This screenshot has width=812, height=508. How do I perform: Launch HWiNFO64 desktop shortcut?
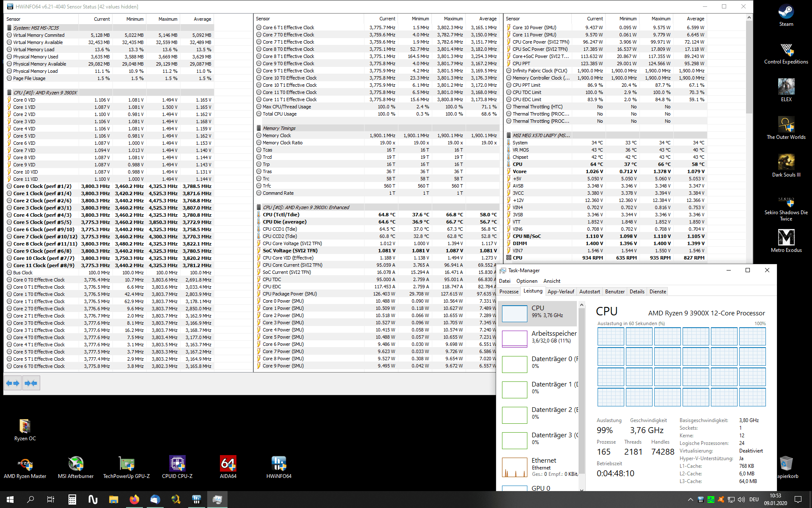(x=279, y=467)
